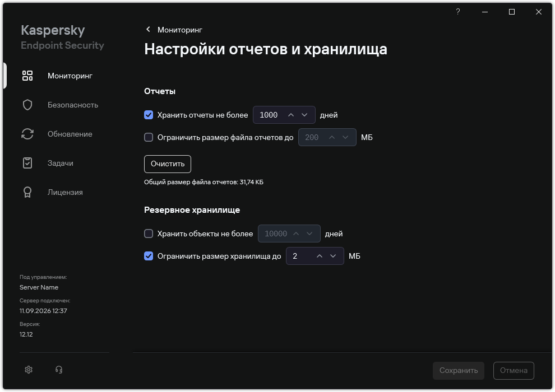The height and width of the screenshot is (392, 555).
Task: Click the Очистить button
Action: click(x=168, y=164)
